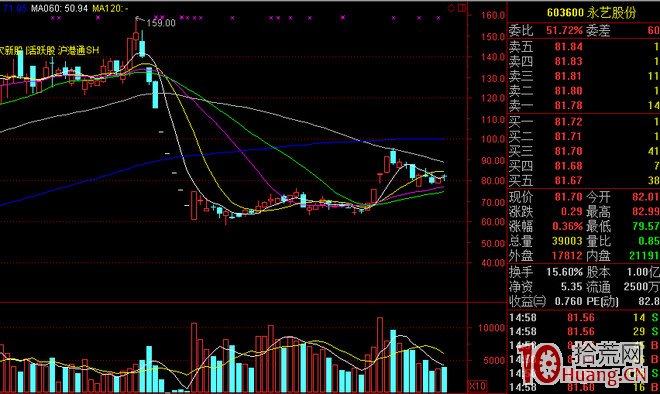Image resolution: width=660 pixels, height=394 pixels.
Task: Select the 14:58 trade with volume 14
Action: coord(584,318)
